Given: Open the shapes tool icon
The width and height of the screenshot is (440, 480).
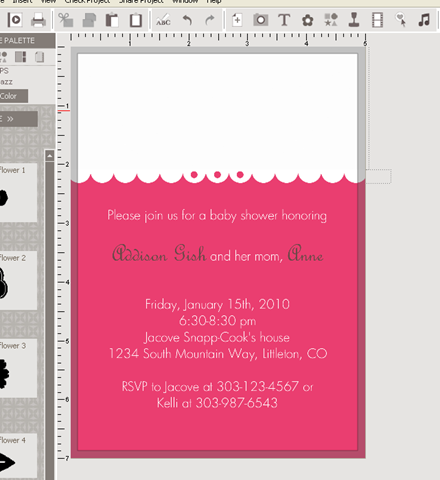Looking at the screenshot, I should coord(331,20).
